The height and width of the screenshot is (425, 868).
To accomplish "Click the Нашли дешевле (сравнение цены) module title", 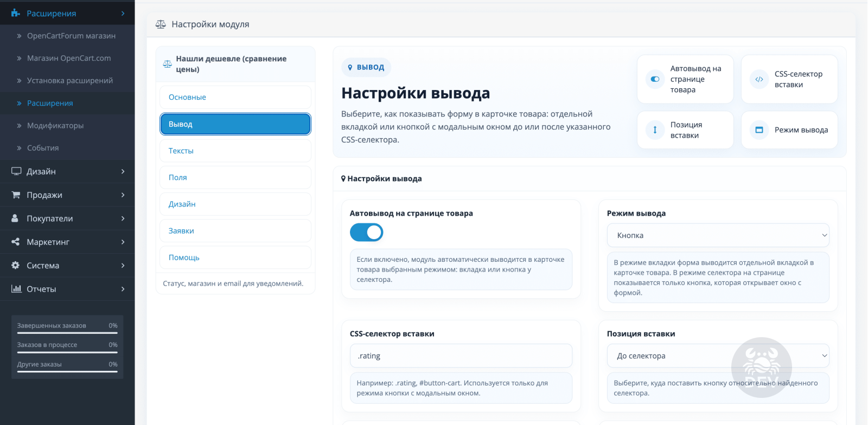I will [231, 64].
